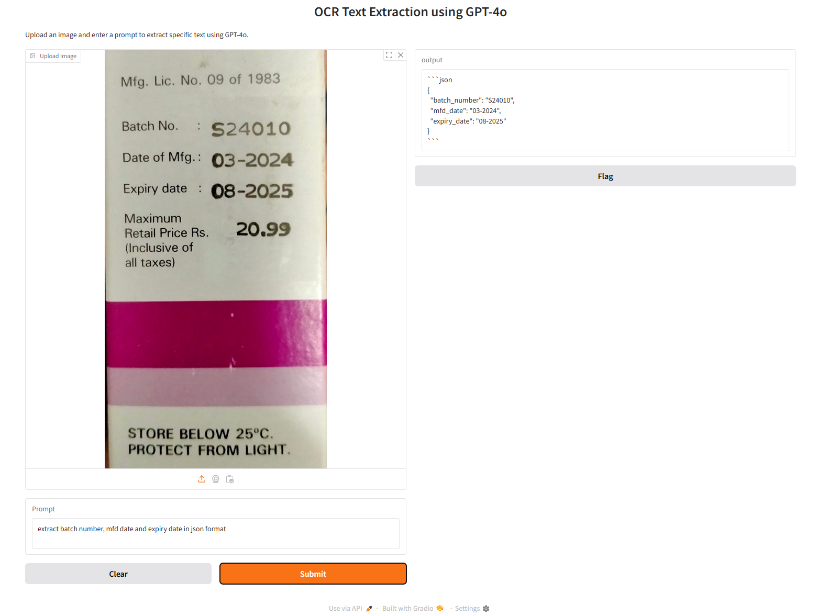840x616 pixels.
Task: Click inside the output JSON text area
Action: 605,110
